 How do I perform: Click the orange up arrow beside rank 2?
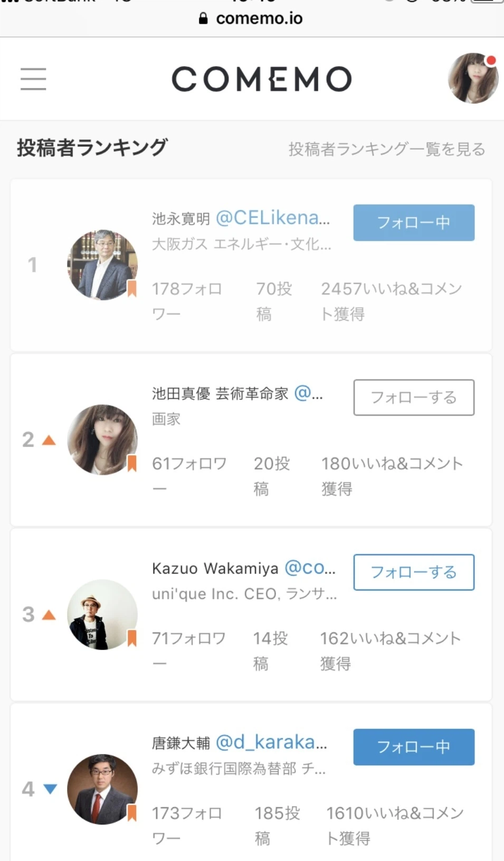[49, 440]
